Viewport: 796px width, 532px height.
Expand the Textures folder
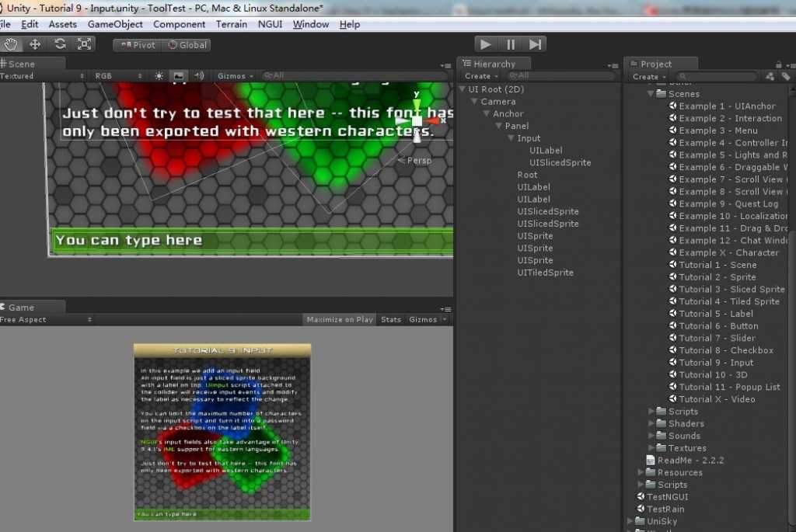point(651,448)
